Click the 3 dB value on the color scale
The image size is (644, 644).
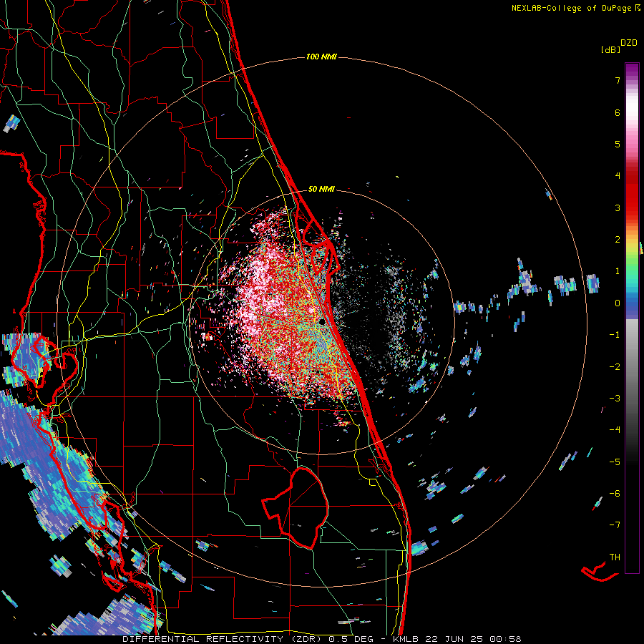coord(618,208)
